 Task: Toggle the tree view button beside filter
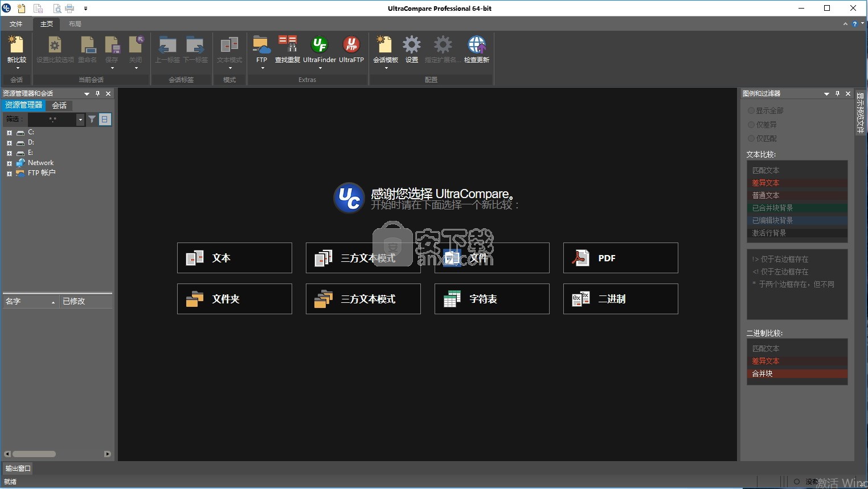[105, 119]
